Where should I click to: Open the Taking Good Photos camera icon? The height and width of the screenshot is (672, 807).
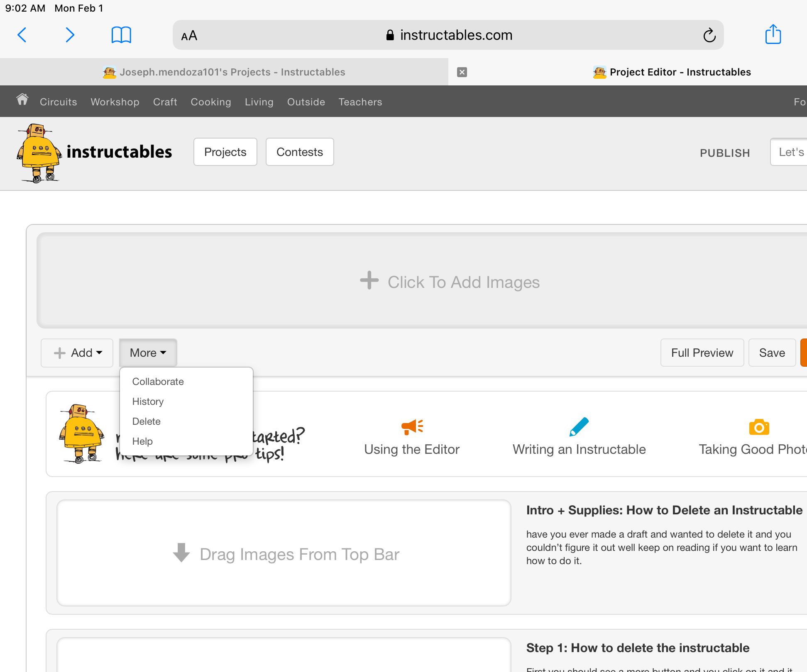pyautogui.click(x=759, y=427)
